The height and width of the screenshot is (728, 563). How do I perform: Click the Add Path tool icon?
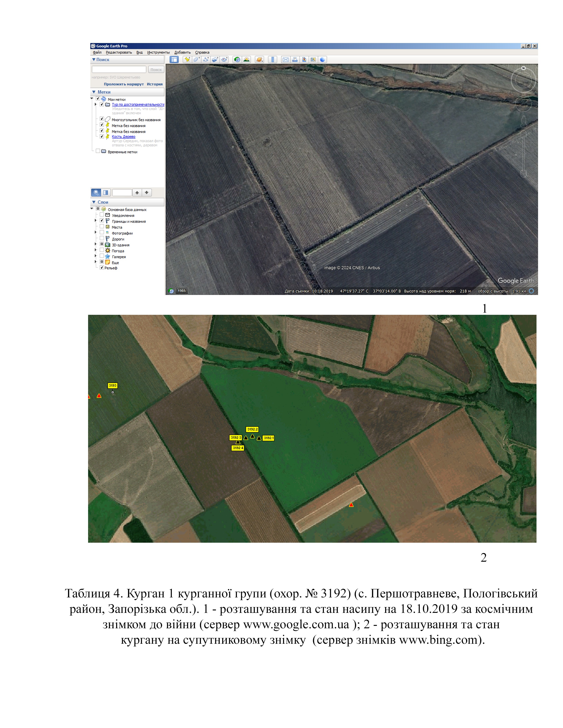click(206, 60)
